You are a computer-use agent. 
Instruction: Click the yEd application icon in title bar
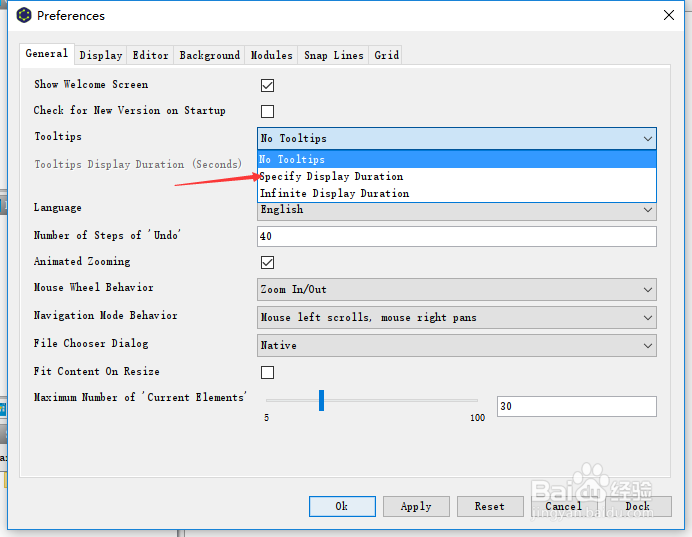[24, 15]
